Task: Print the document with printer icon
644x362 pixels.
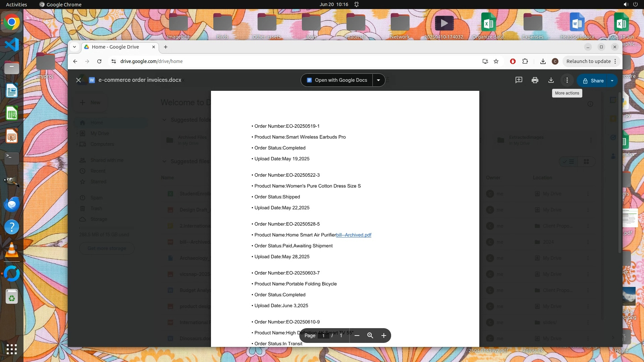Action: pos(535,80)
